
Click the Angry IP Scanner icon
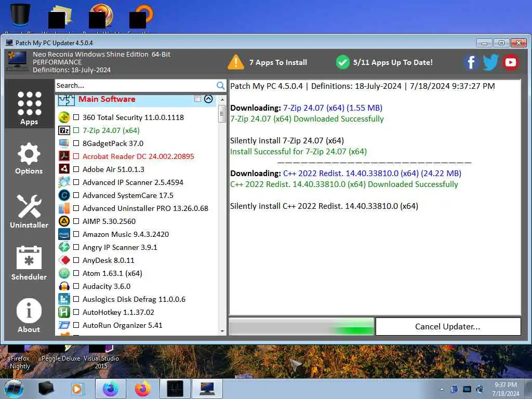click(x=64, y=247)
